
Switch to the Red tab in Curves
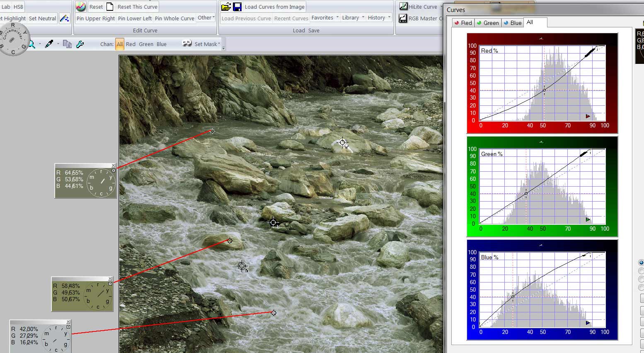tap(463, 23)
